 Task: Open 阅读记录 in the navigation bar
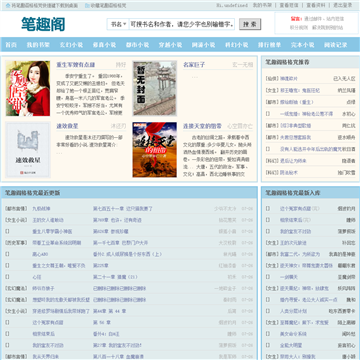336,45
